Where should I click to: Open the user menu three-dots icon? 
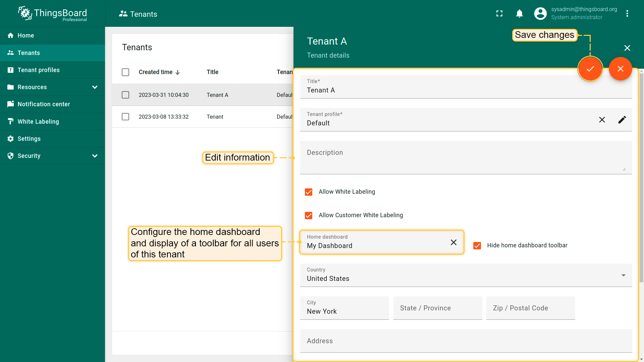[627, 13]
